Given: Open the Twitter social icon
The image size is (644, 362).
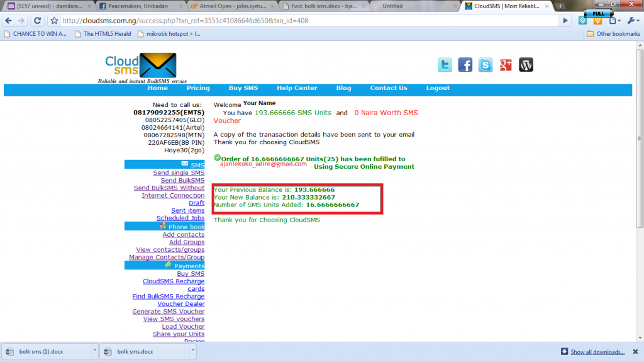Looking at the screenshot, I should point(445,65).
